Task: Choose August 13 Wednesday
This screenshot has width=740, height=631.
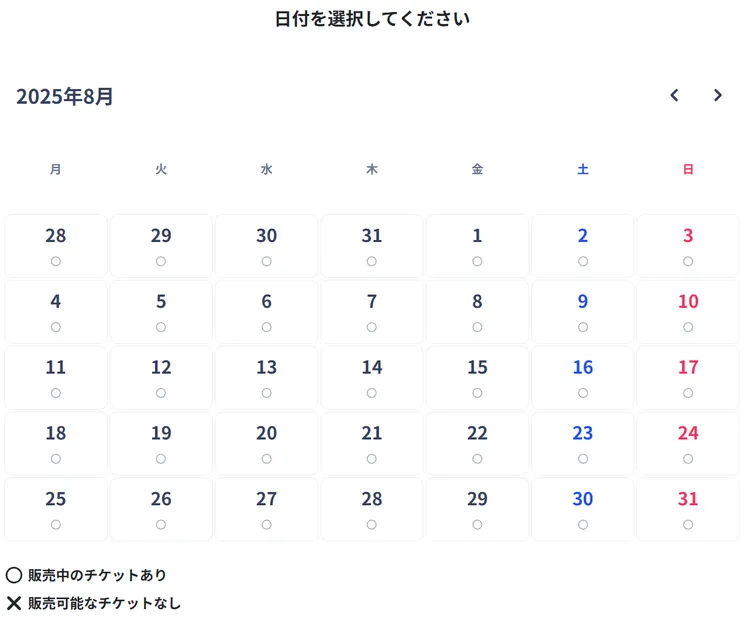Action: (x=266, y=378)
